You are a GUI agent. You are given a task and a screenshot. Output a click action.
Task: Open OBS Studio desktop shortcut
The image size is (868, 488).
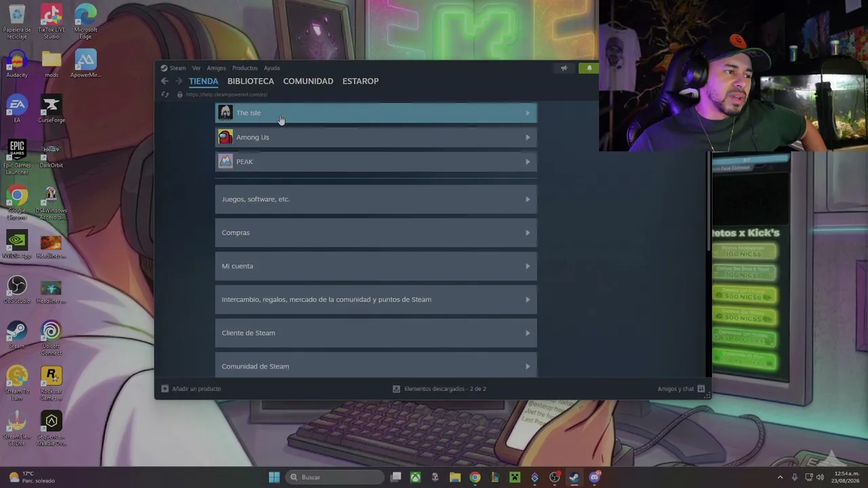coord(17,290)
